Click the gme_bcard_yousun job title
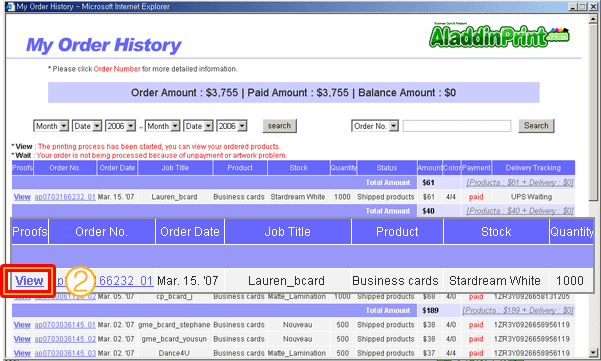The width and height of the screenshot is (601, 361). point(174,339)
